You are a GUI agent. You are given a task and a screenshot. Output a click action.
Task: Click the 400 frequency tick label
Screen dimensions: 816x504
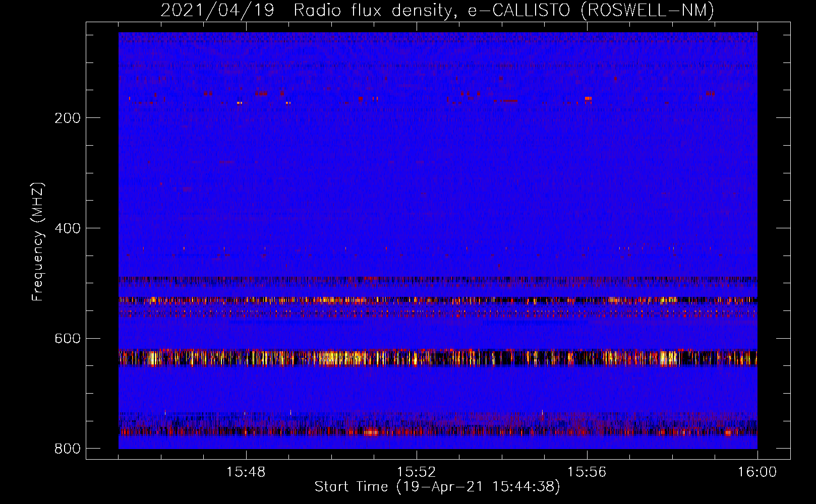(68, 228)
